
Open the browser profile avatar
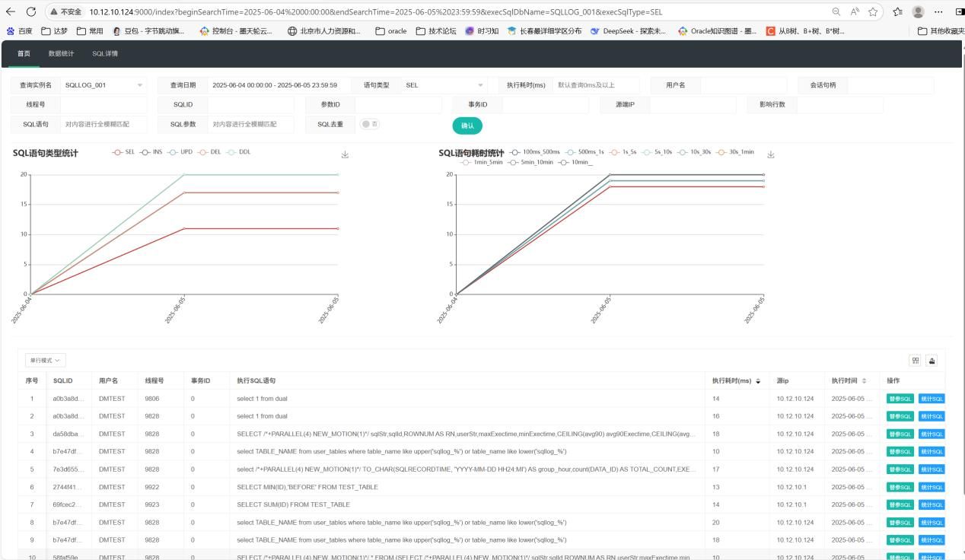tap(919, 11)
